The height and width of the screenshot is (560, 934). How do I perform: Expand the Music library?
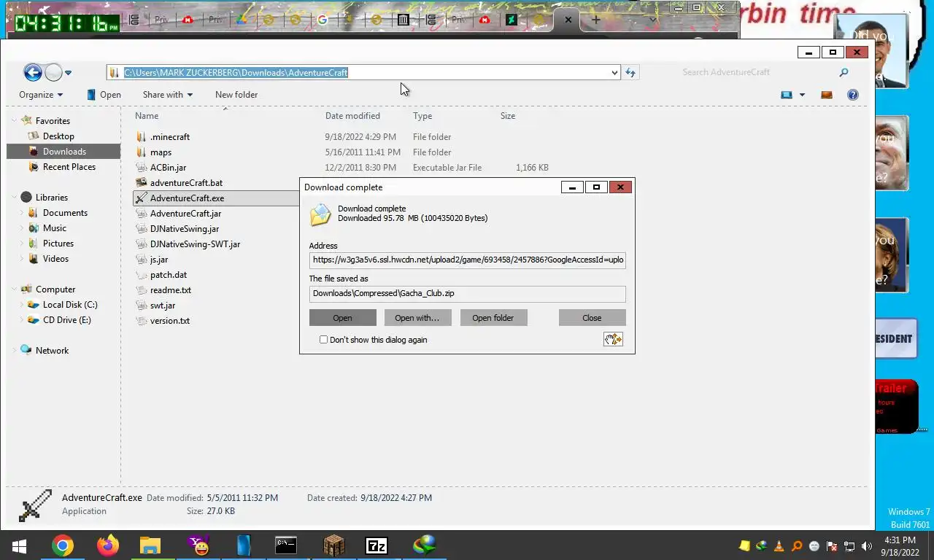click(x=22, y=228)
